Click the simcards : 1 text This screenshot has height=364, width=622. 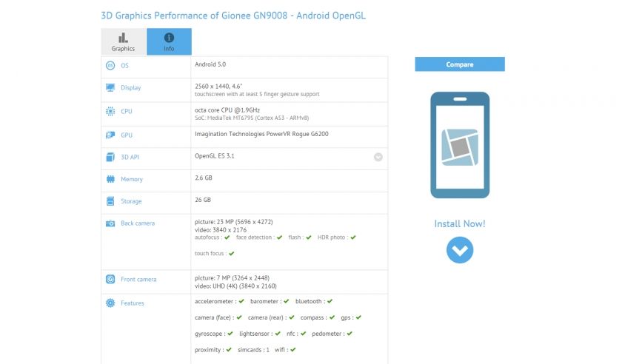tap(253, 350)
